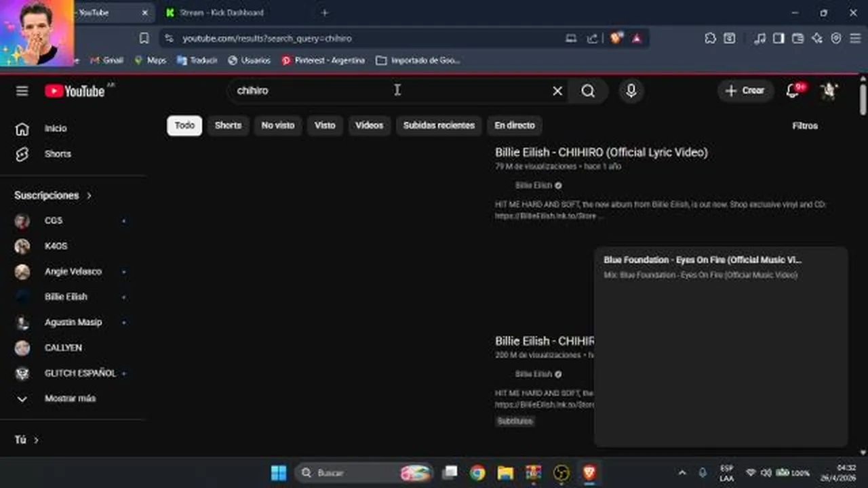Open the Crear upload menu
The width and height of the screenshot is (868, 488).
point(745,91)
